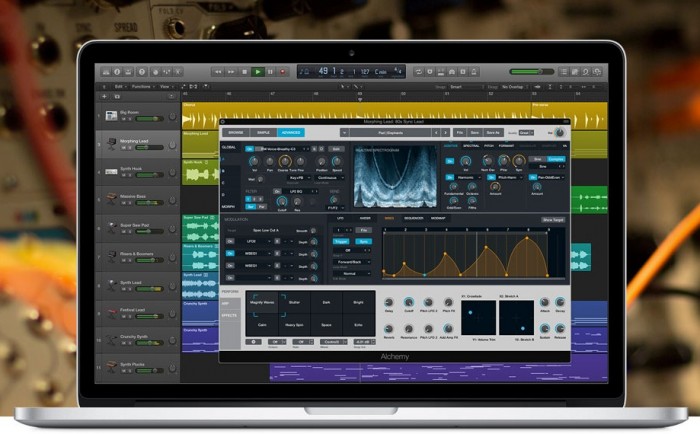Click the Alchemy Save button
Viewport: 700px width, 434px height.
click(x=475, y=133)
